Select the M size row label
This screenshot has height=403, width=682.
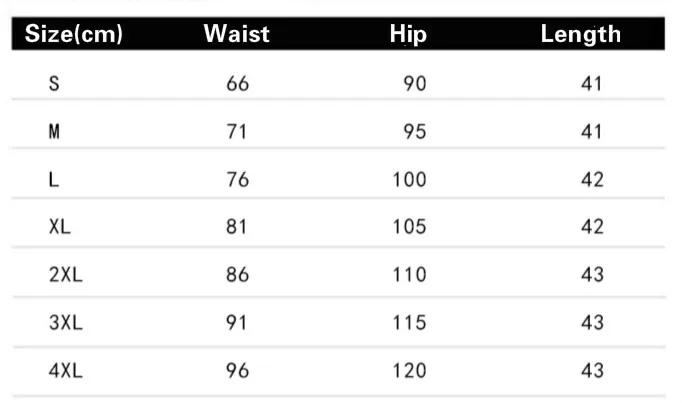coord(54,131)
